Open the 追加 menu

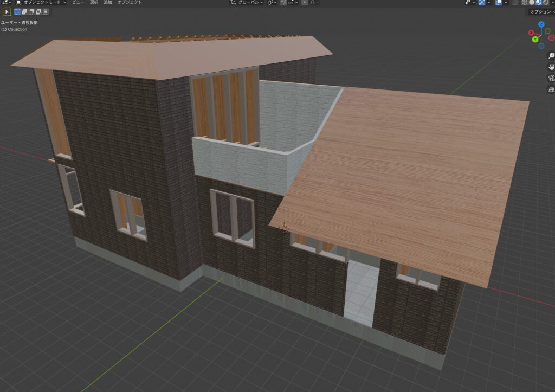click(108, 2)
